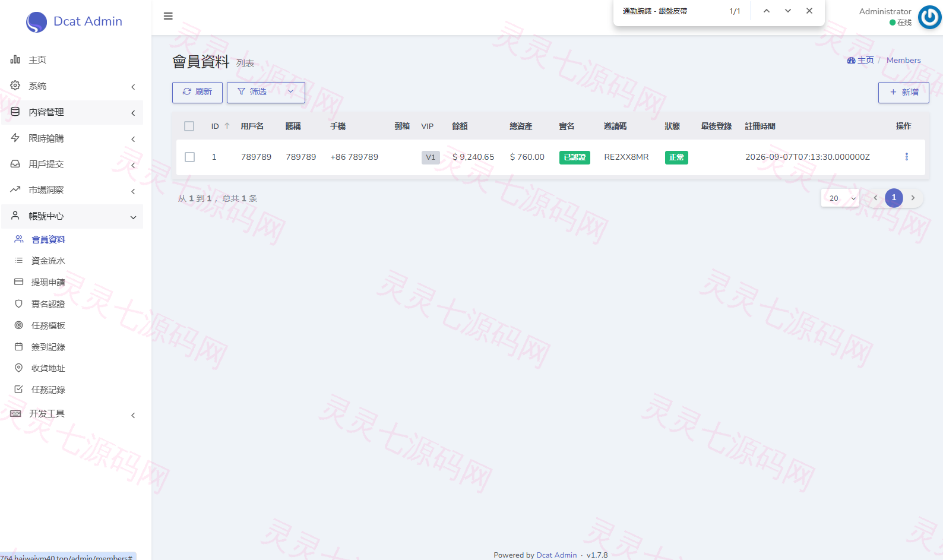Click the 系统 gear icon in sidebar
This screenshot has height=560, width=943.
coord(15,86)
